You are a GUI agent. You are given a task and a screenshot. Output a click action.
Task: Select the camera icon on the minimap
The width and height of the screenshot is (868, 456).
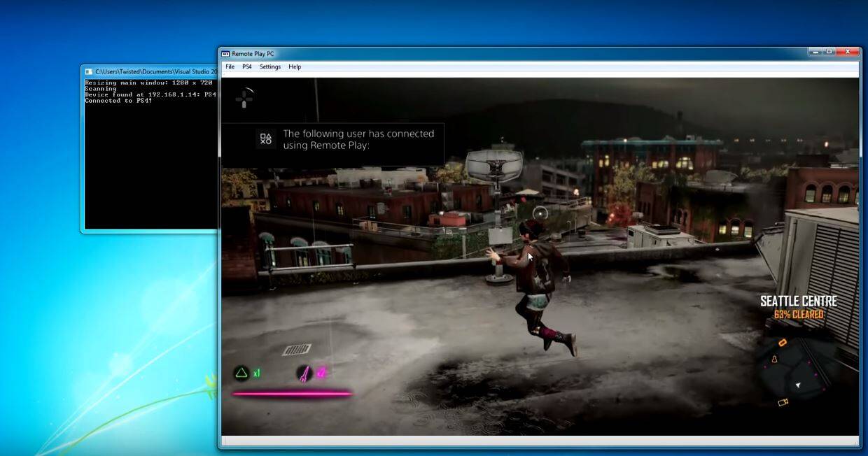[783, 402]
